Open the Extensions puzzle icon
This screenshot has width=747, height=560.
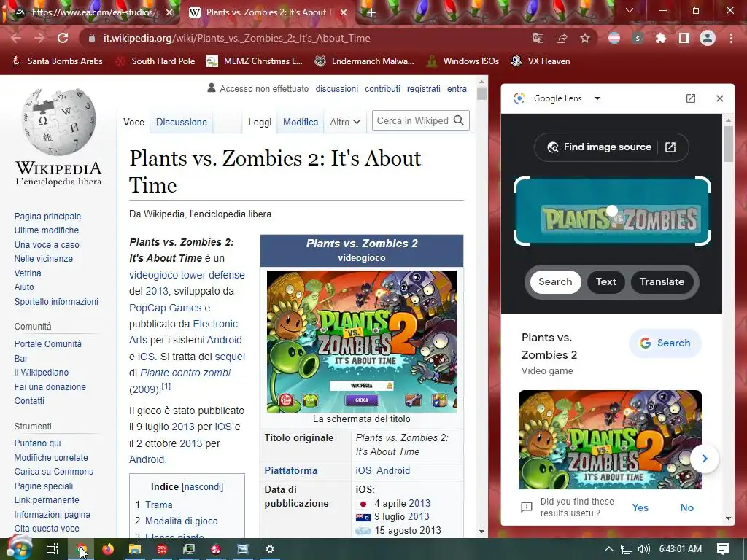pyautogui.click(x=661, y=38)
